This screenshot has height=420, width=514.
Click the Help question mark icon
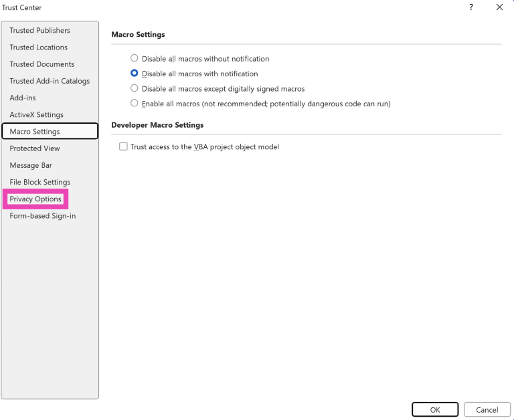[471, 7]
